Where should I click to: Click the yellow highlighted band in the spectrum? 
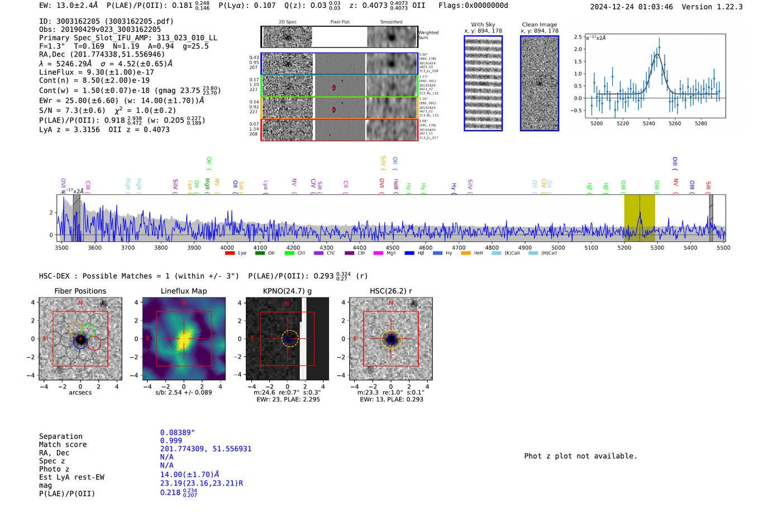click(x=640, y=218)
